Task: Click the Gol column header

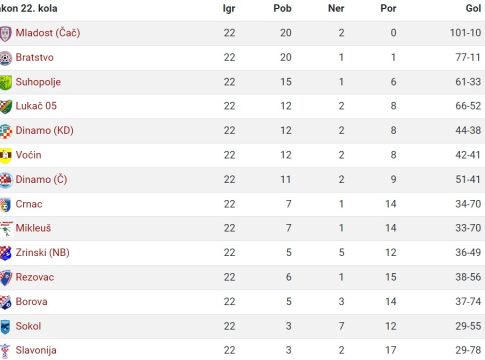Action: (x=473, y=8)
